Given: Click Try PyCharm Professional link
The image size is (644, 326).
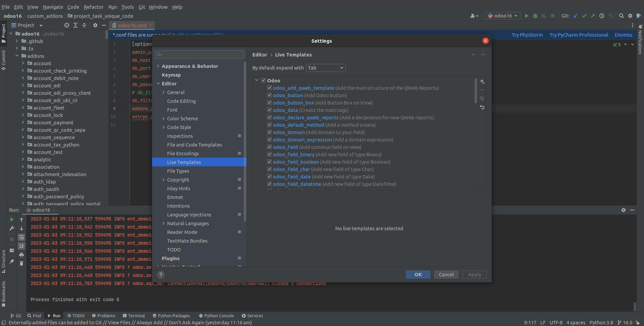Looking at the screenshot, I should coord(579,35).
